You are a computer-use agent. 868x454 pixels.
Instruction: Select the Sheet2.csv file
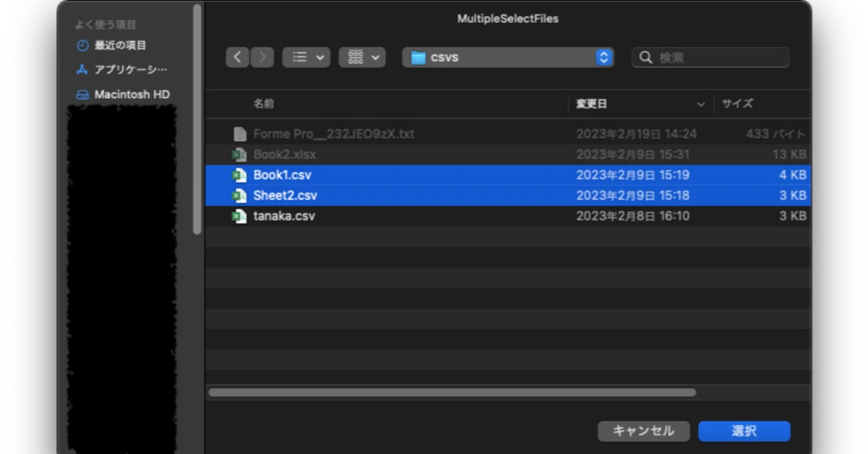(507, 195)
